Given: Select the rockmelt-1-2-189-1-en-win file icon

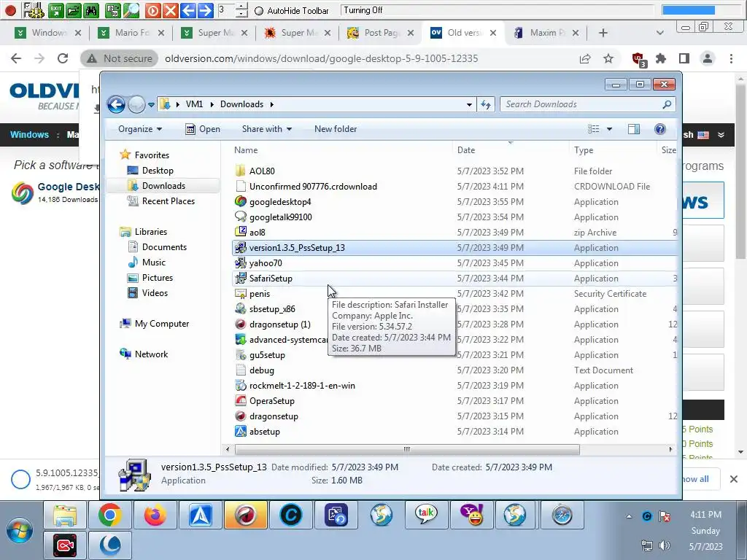Looking at the screenshot, I should 241,385.
